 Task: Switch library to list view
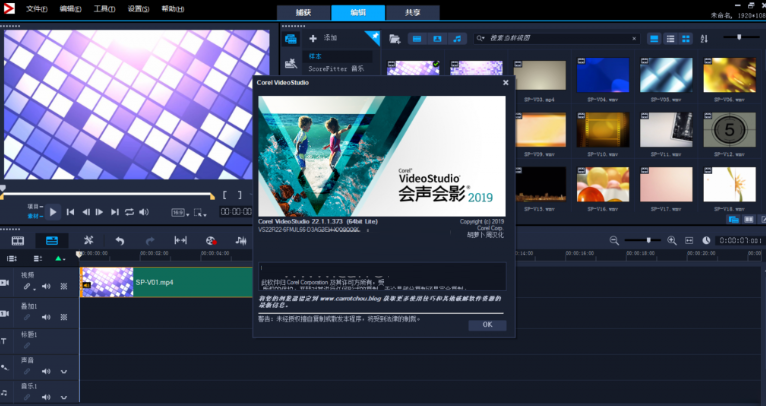[x=671, y=39]
